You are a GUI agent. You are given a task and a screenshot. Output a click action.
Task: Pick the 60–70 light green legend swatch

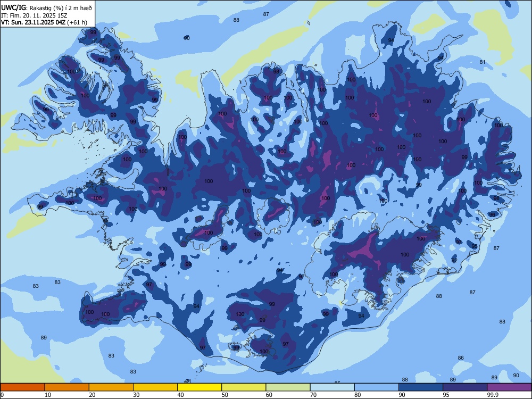click(288, 387)
